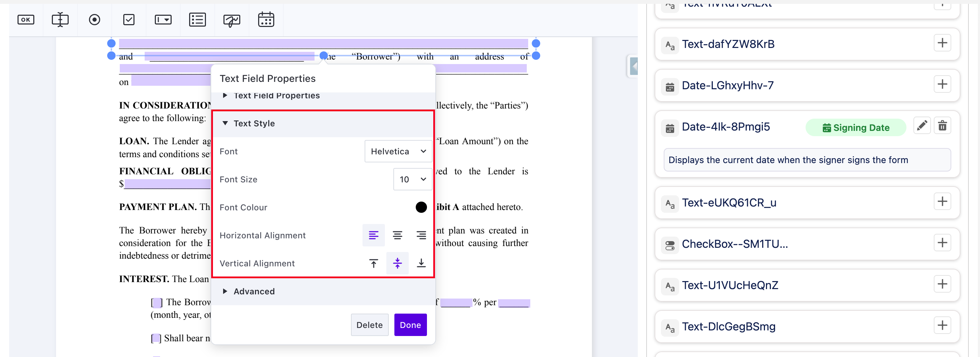Select the signature field tool

click(x=232, y=20)
